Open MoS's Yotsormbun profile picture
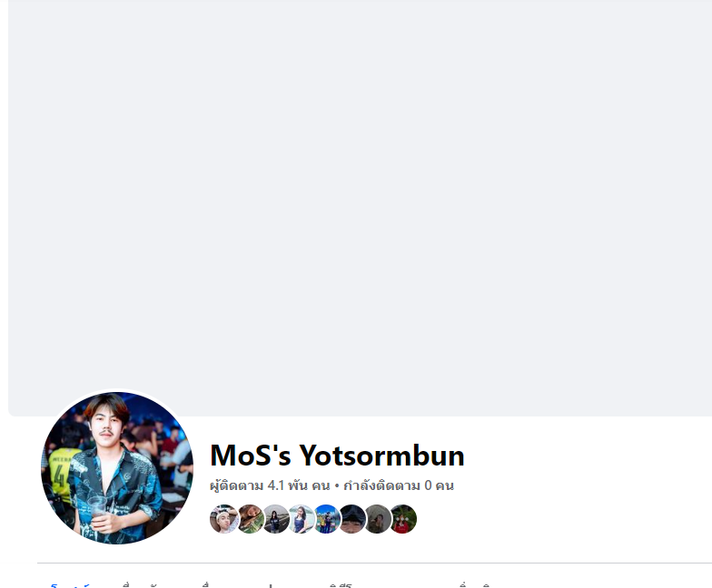The image size is (712, 588). coord(117,468)
